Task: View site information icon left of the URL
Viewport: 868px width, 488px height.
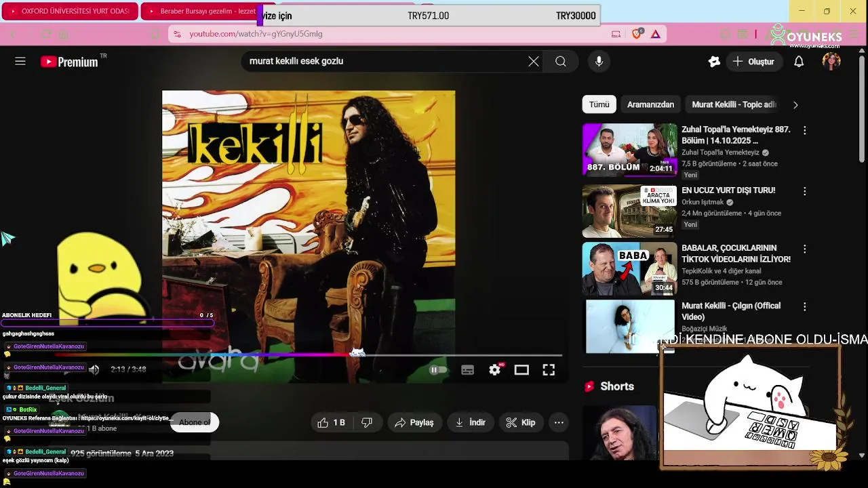Action: point(176,34)
